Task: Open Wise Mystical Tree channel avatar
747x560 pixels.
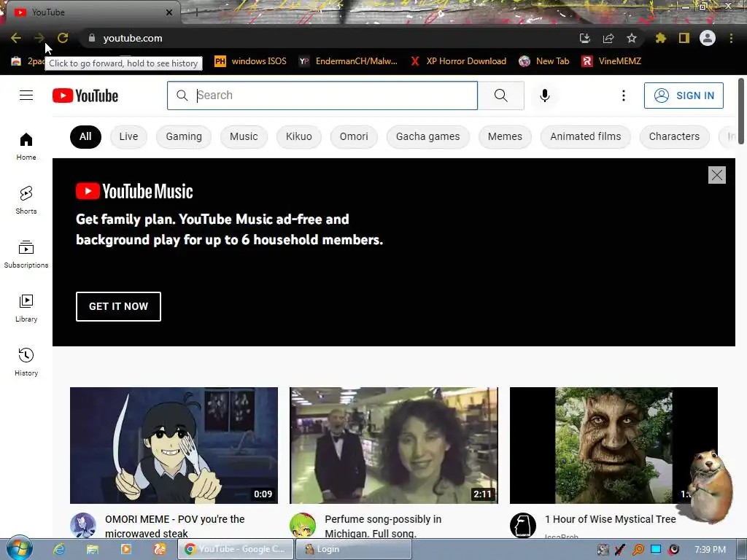Action: (522, 526)
